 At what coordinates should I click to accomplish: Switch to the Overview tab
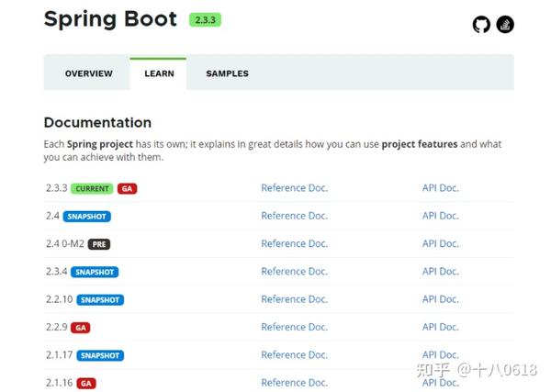coord(88,73)
